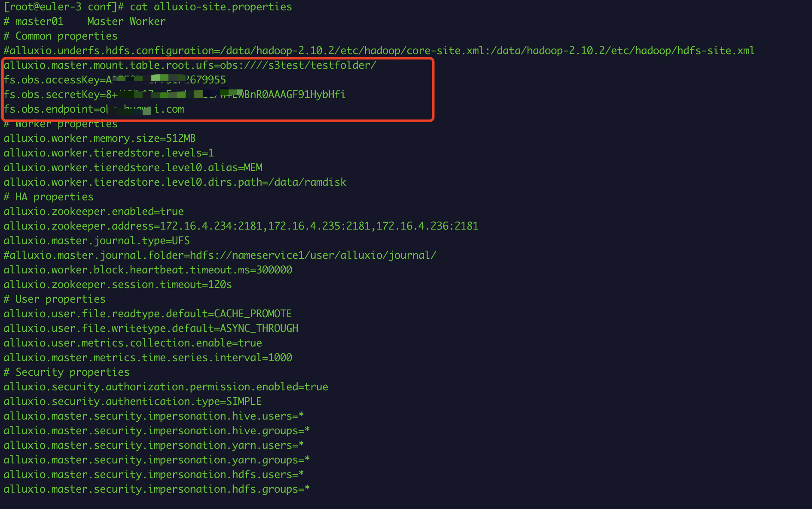Image resolution: width=812 pixels, height=509 pixels.
Task: Click the # HA properties section header
Action: [x=49, y=196]
